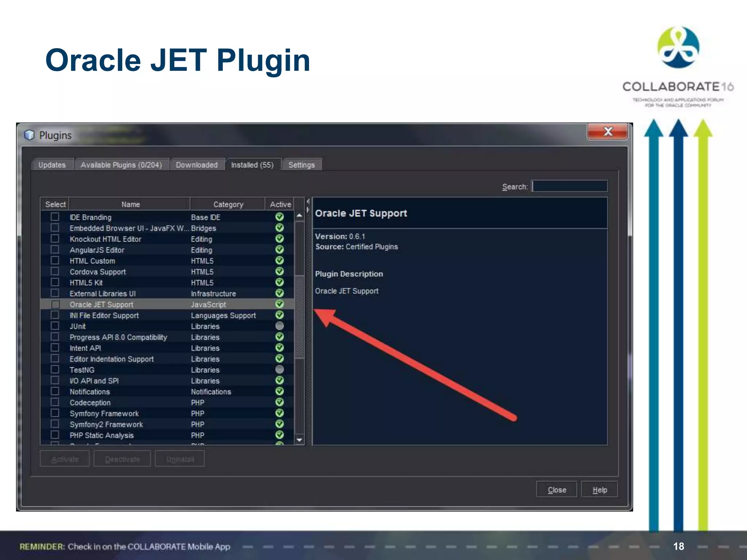Click active status icon for HTML5 Kit
This screenshot has width=747, height=560.
click(x=279, y=283)
